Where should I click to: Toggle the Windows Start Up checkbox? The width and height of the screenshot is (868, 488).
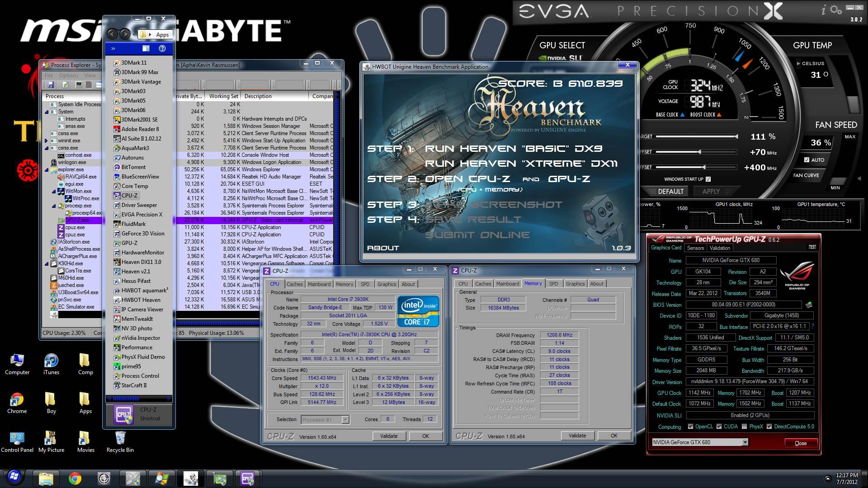click(708, 179)
